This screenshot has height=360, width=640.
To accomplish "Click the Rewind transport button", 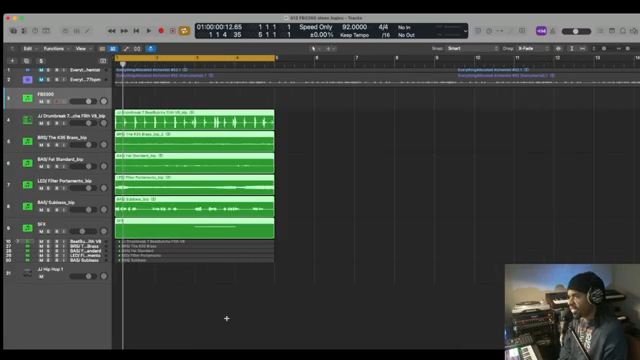I will click(111, 31).
